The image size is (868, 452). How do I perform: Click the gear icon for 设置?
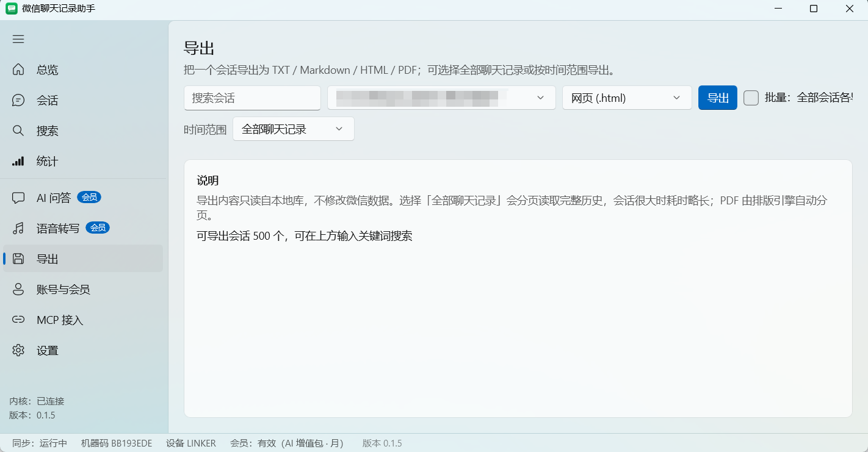tap(18, 350)
